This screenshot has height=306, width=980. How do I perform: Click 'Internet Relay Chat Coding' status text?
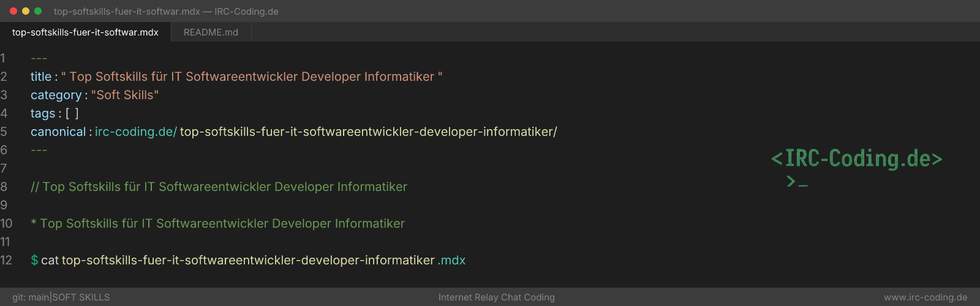click(x=497, y=297)
